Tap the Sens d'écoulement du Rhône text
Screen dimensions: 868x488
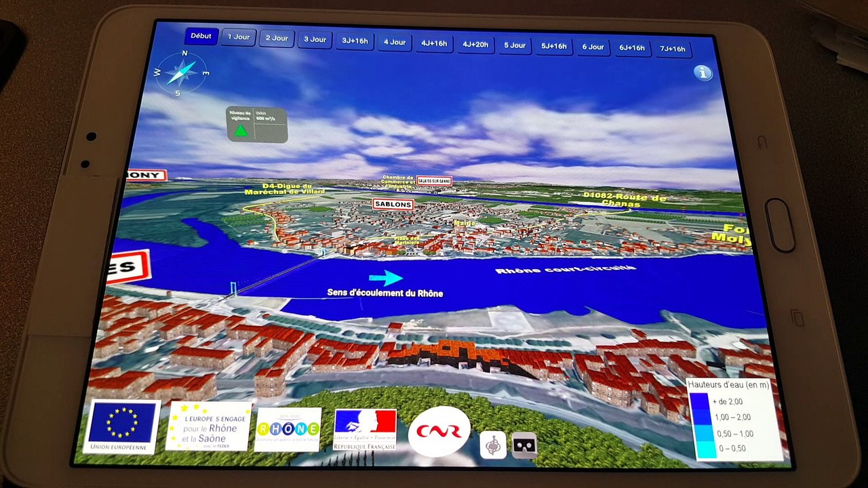[x=385, y=293]
